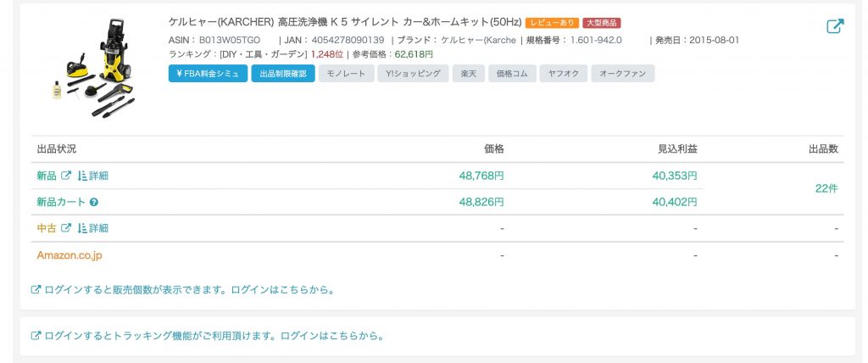Open オークファン button

pos(623,73)
